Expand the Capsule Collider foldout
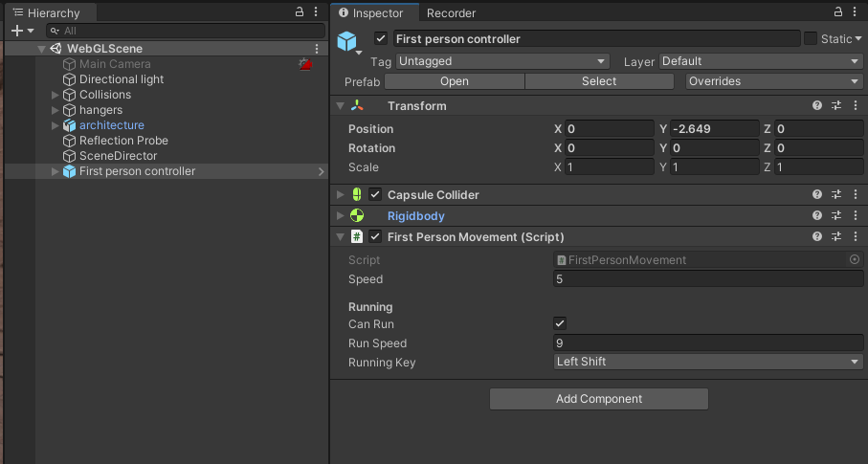Image resolution: width=868 pixels, height=464 pixels. [341, 195]
